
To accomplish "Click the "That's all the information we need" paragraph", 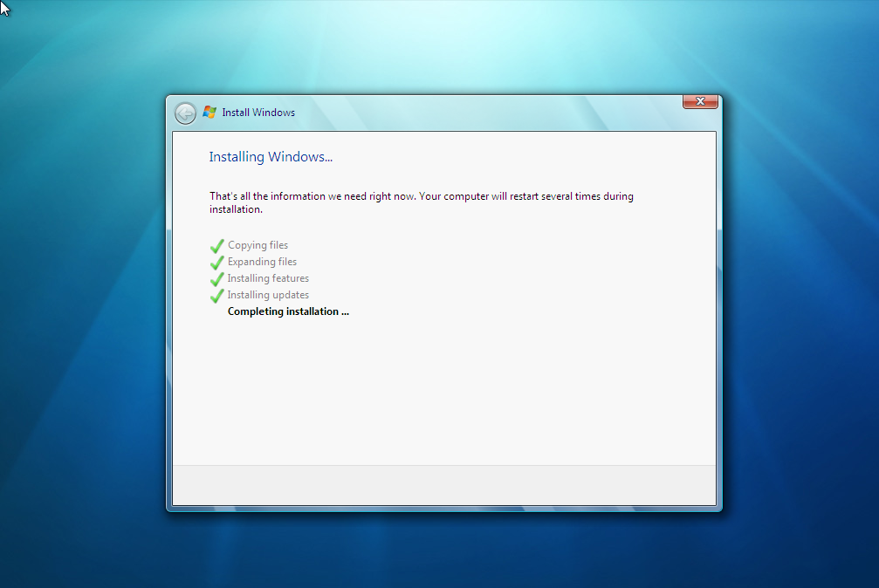I will click(x=422, y=202).
